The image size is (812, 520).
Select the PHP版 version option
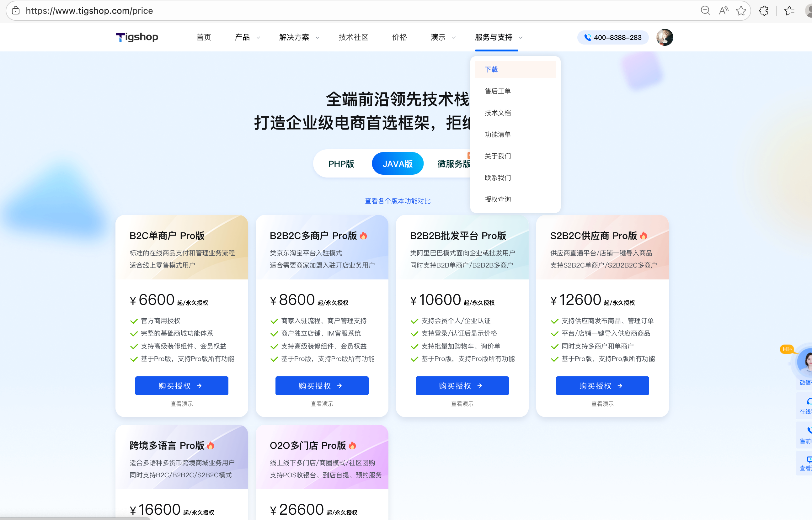click(341, 164)
